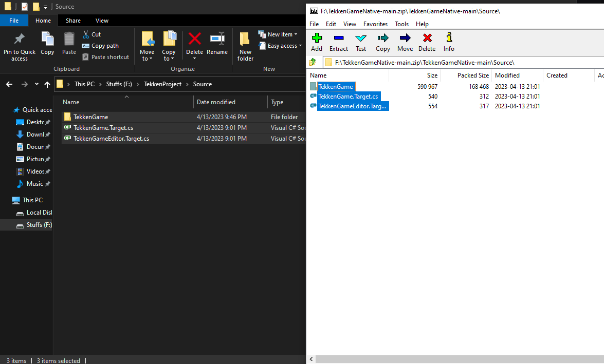604x364 pixels.
Task: Select Downloads in Quick access sidebar
Action: tap(33, 135)
